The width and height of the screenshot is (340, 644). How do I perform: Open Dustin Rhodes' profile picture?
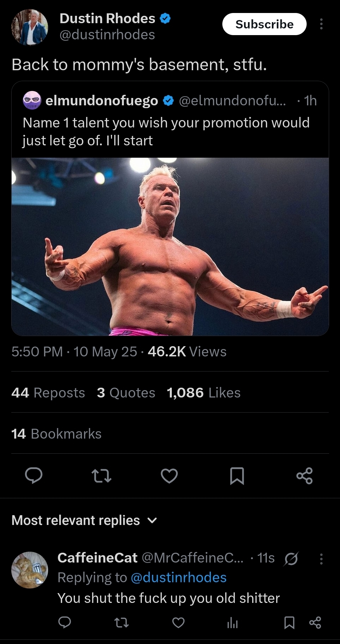pos(30,27)
